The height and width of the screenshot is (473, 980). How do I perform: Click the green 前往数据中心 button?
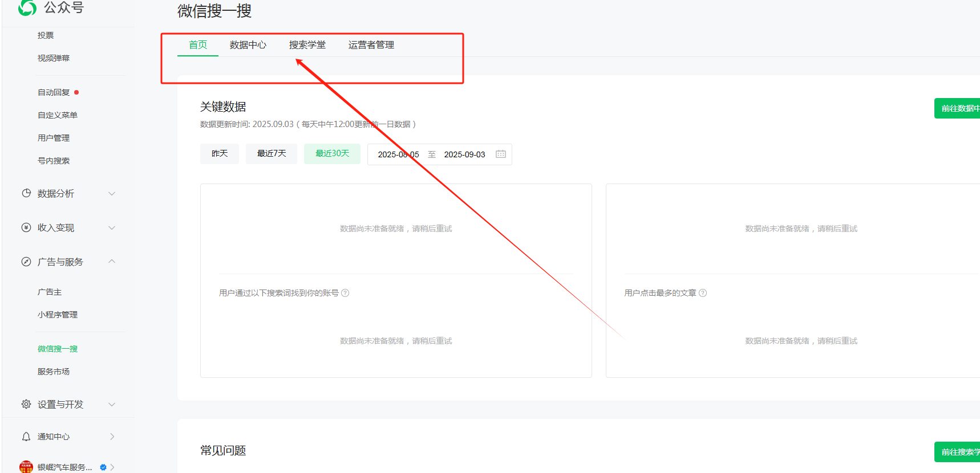point(957,108)
